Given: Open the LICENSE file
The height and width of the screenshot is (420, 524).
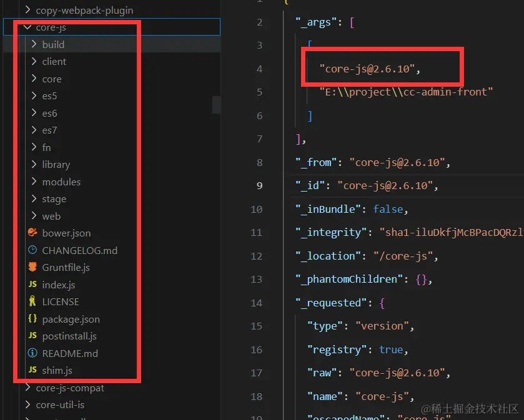Looking at the screenshot, I should [61, 302].
